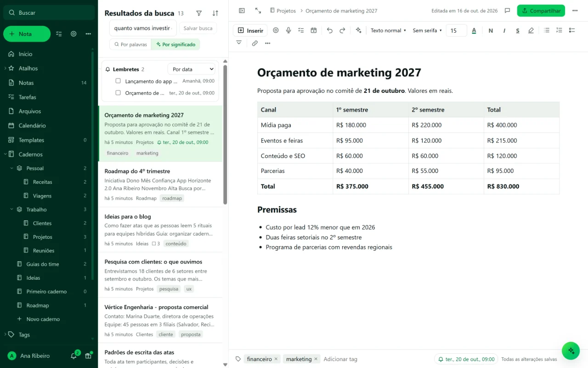The image size is (588, 368).
Task: Select the 'Por significado' search tab
Action: pyautogui.click(x=175, y=45)
